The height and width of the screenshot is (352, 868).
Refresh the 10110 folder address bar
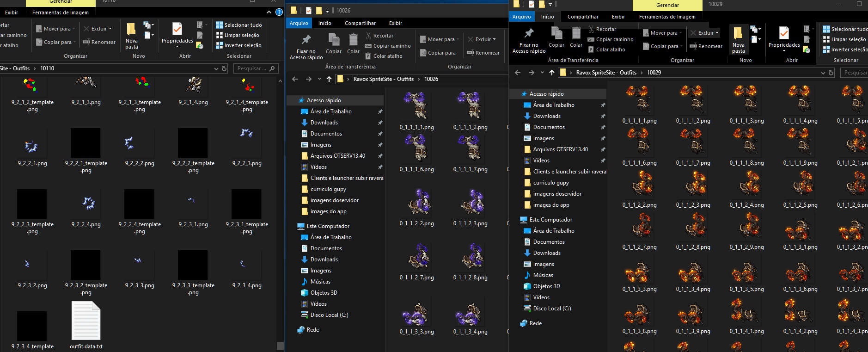point(224,68)
